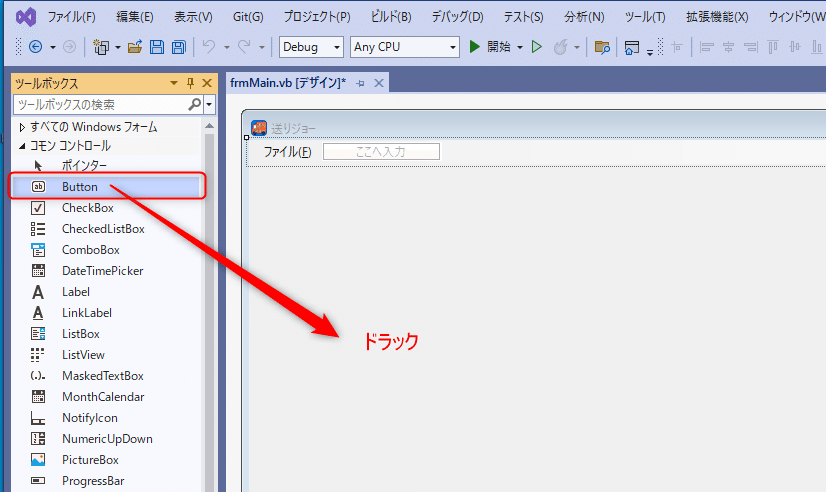Click the navigate backward arrow icon
826x492 pixels.
pyautogui.click(x=35, y=47)
